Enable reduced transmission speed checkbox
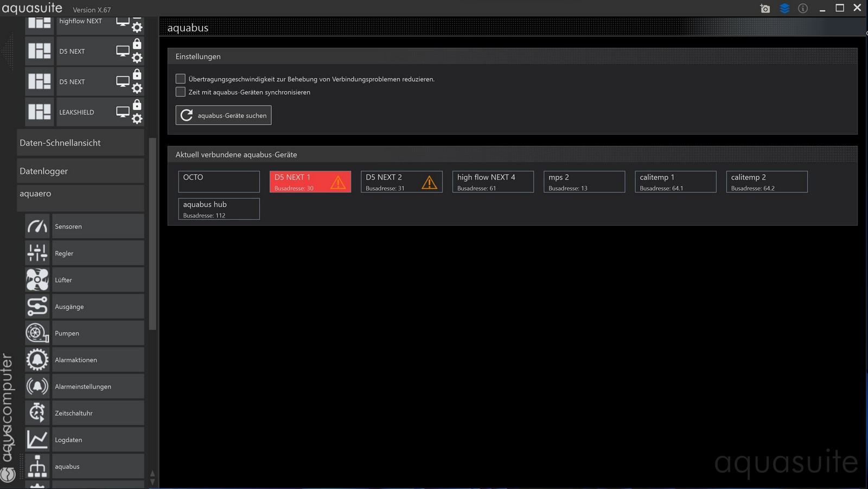 181,79
